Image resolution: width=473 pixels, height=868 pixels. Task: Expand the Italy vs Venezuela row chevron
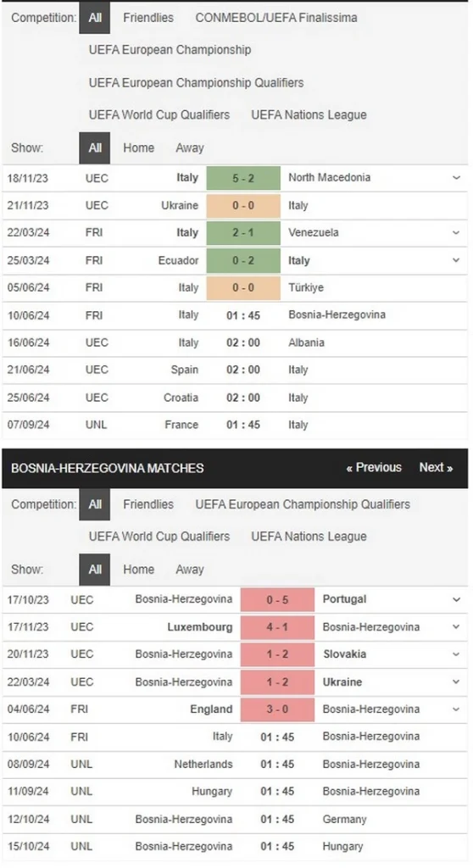(456, 232)
